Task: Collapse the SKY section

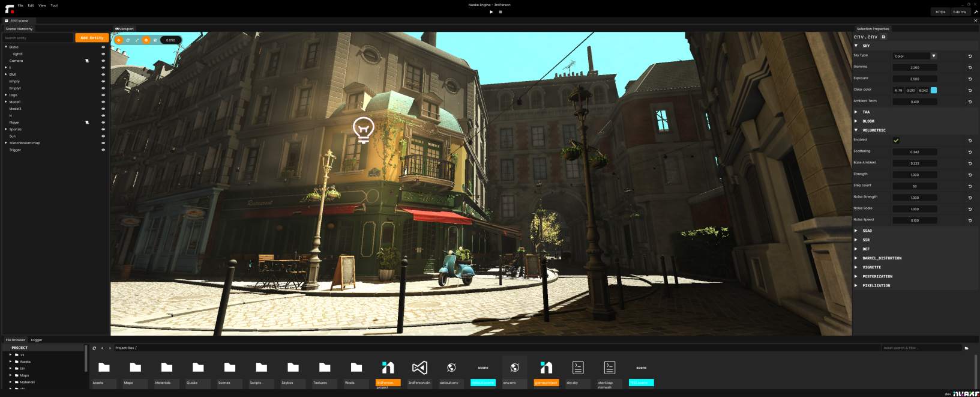Action: (x=856, y=46)
